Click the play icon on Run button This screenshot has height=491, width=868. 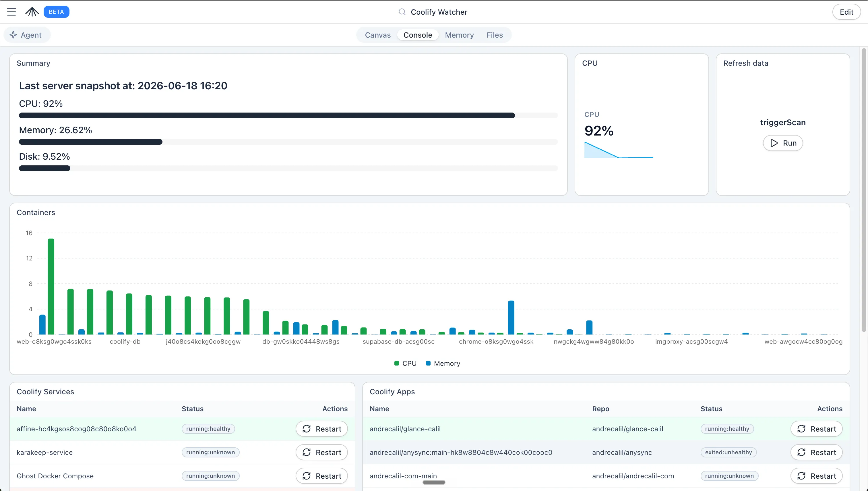point(774,143)
